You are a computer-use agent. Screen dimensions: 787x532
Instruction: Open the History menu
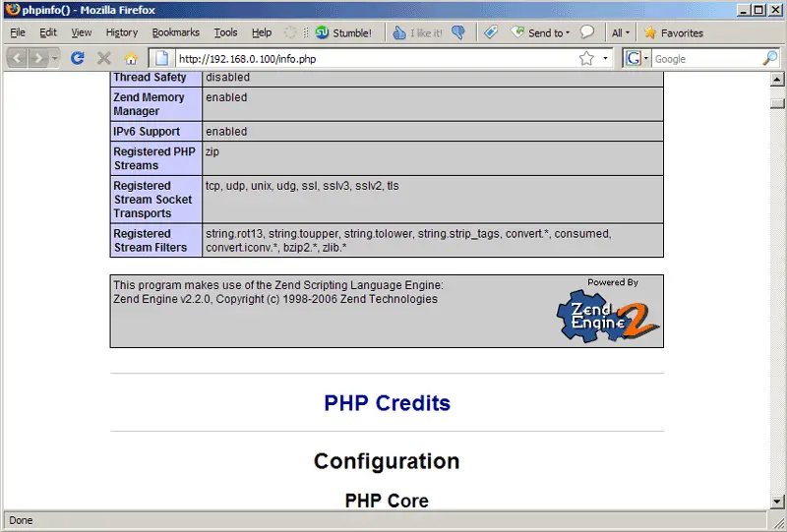121,32
